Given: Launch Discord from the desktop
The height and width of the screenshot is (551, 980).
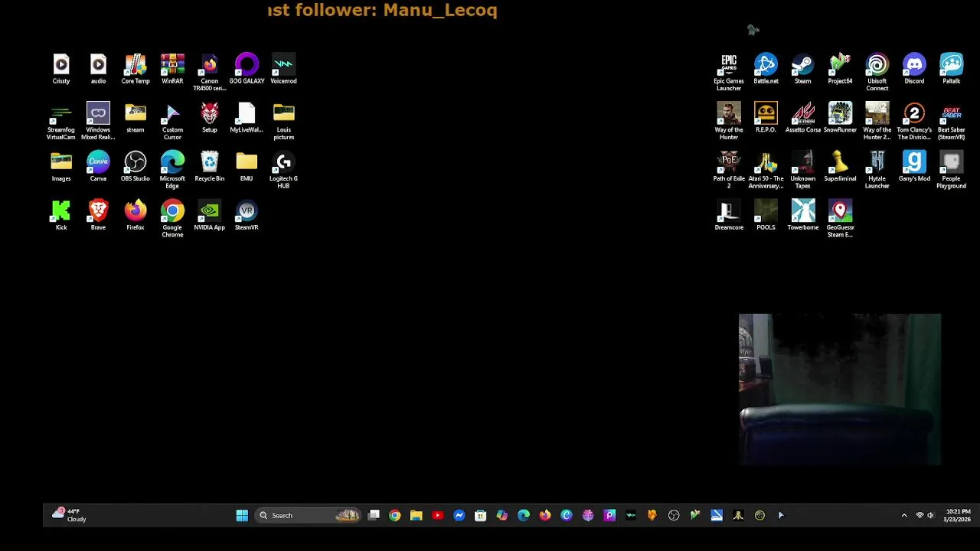Looking at the screenshot, I should click(x=914, y=69).
